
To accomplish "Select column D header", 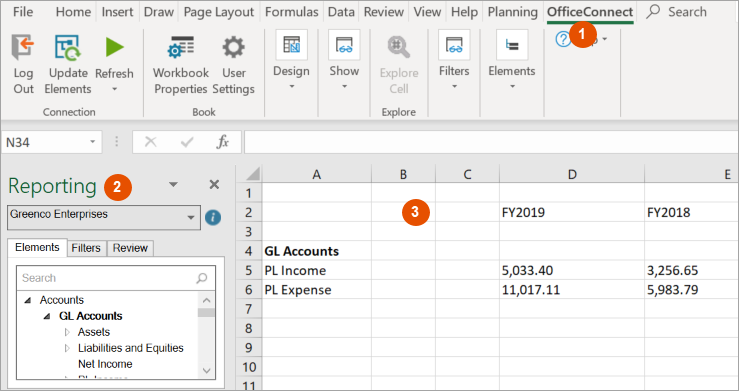I will coord(572,174).
